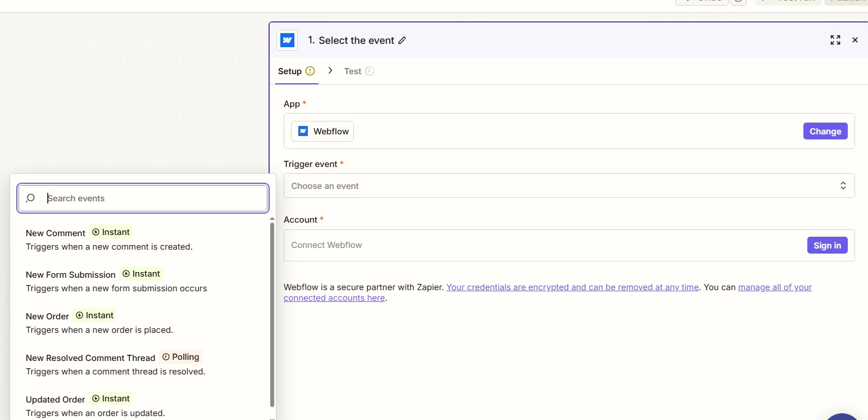Image resolution: width=868 pixels, height=420 pixels.
Task: Click the up-down arrows in Trigger event field
Action: (x=843, y=186)
